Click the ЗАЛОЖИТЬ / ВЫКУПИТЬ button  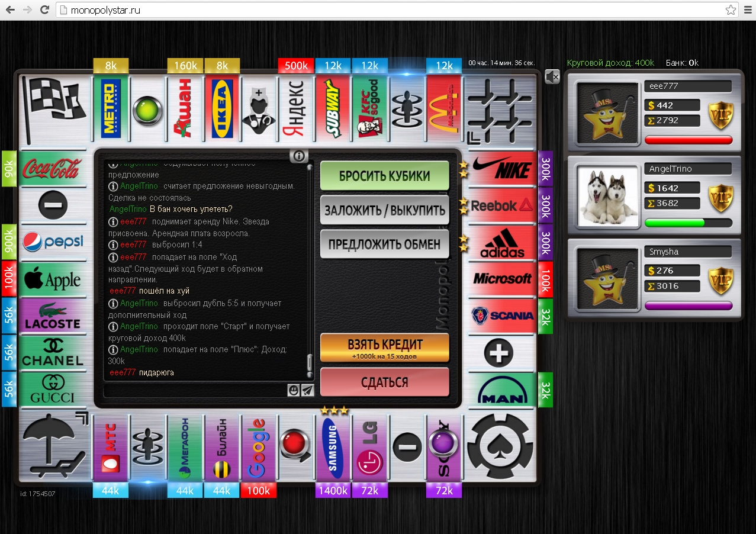385,210
